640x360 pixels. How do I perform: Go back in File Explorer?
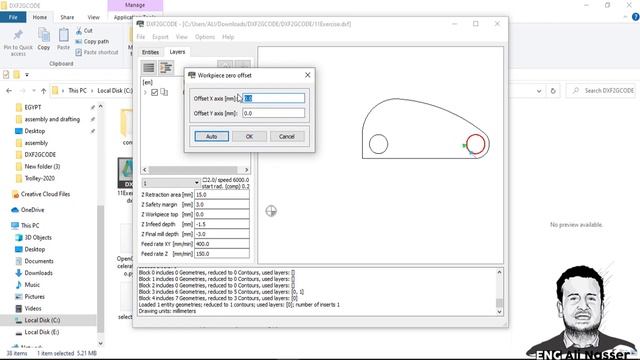click(x=9, y=91)
